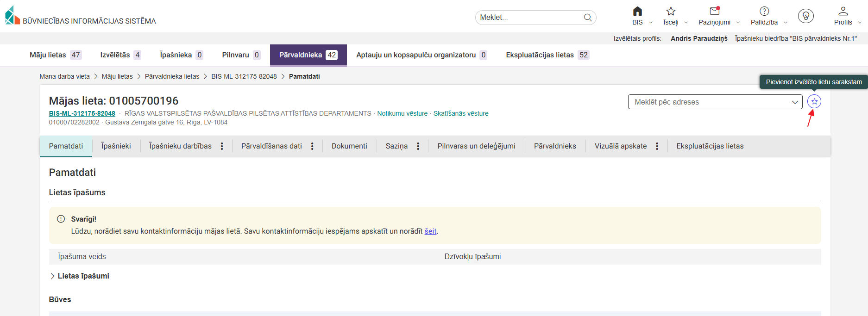Expand the Meklēt pēc adreses dropdown

[x=795, y=102]
